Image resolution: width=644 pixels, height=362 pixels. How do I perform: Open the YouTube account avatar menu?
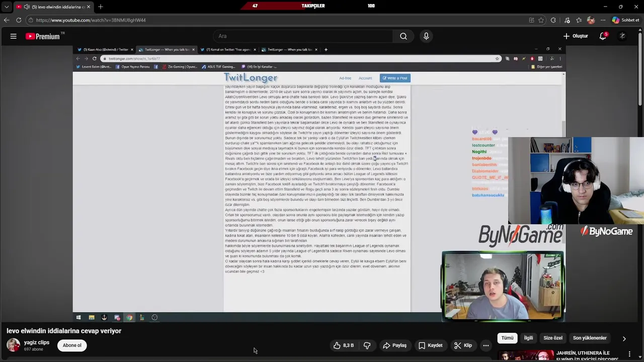point(622,36)
